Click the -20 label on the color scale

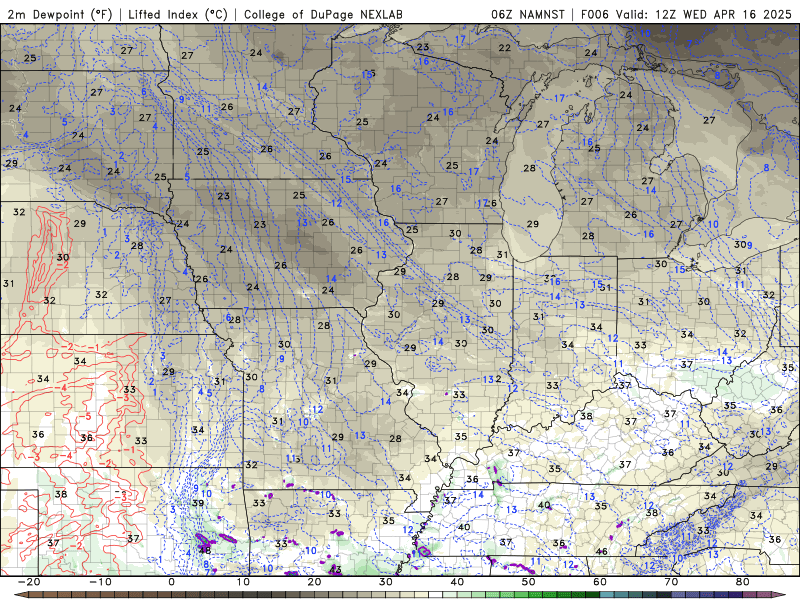28,582
